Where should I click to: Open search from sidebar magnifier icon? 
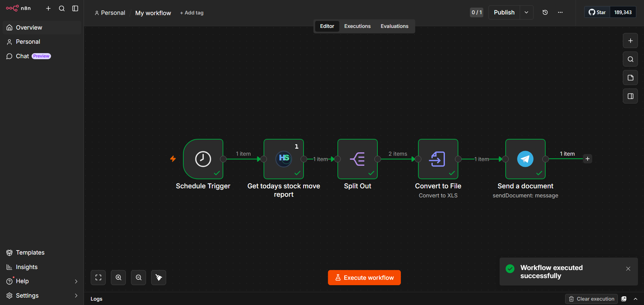pos(62,8)
